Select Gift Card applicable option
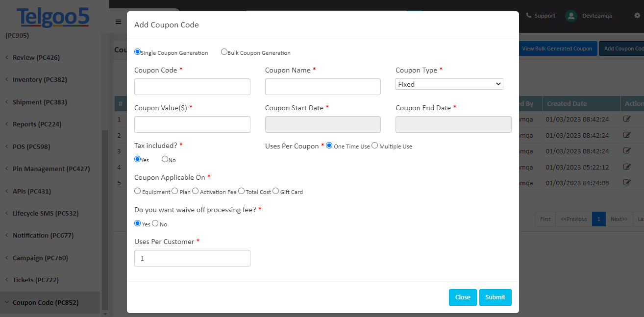Viewport: 644px width, 317px height. click(x=275, y=191)
